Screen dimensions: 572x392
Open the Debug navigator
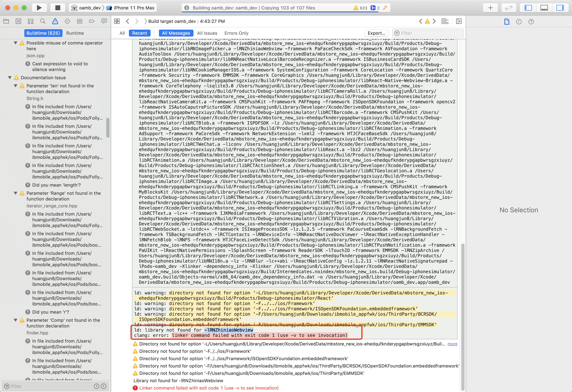[79, 21]
